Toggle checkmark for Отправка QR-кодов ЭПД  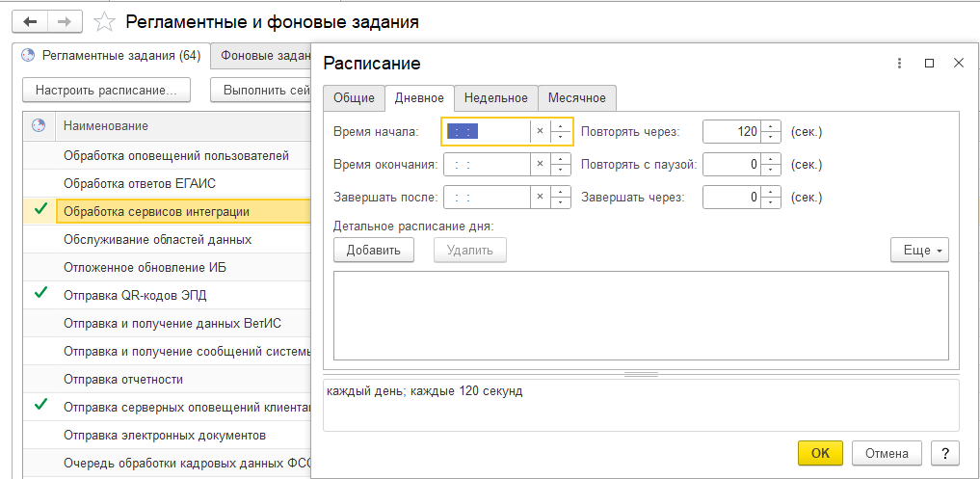[x=40, y=293]
